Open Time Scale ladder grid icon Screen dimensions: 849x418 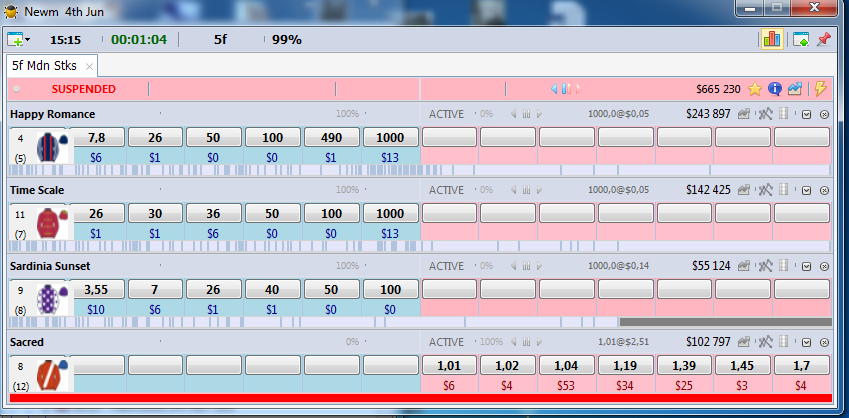point(783,190)
